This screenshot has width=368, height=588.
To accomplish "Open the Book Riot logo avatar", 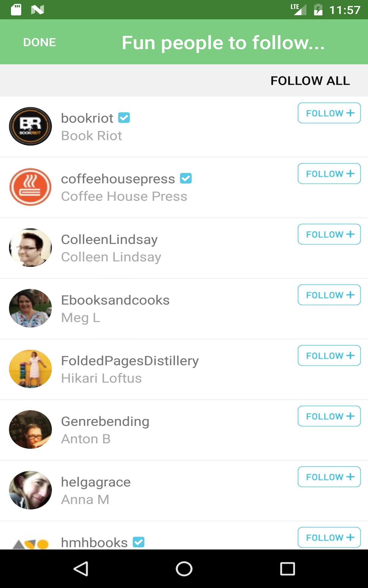I will tap(30, 126).
